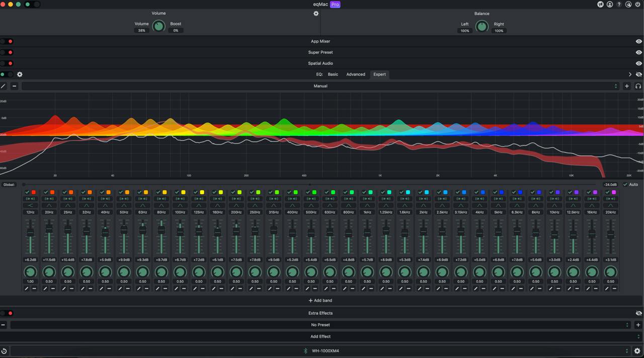Expand the EQ section with the chevron arrow

(630, 74)
